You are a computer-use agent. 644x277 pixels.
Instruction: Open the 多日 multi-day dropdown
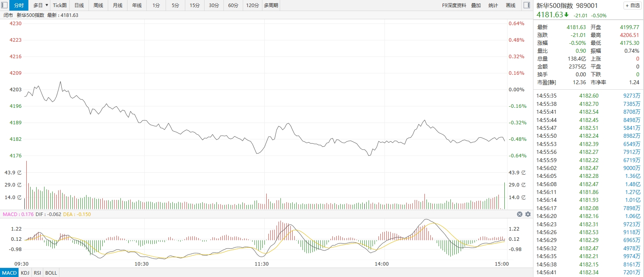pos(40,5)
